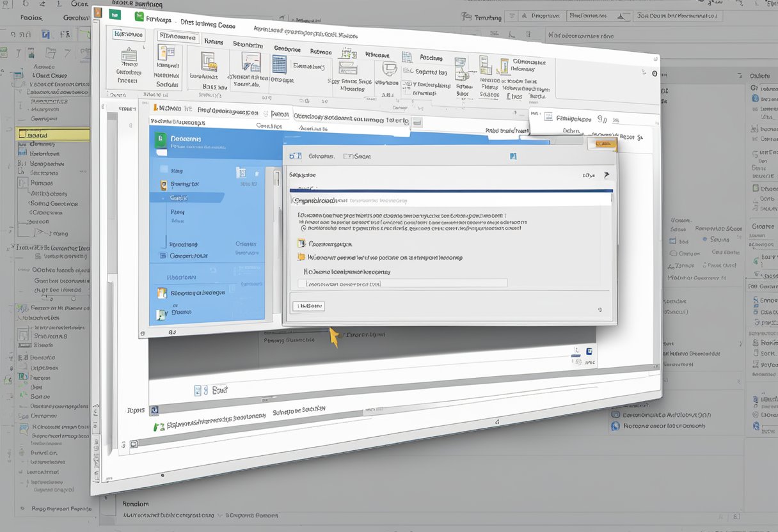Select the circular radio option in dialog text

[302, 226]
